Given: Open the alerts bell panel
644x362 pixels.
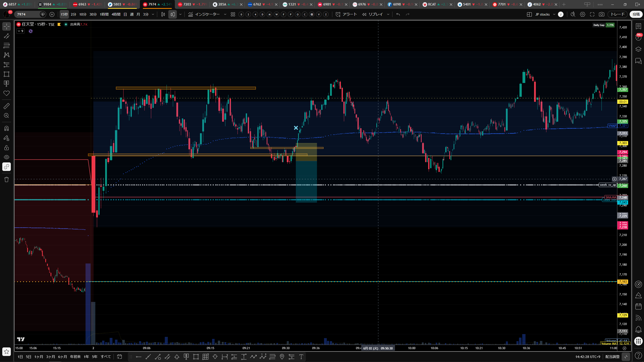Looking at the screenshot, I should (x=638, y=329).
